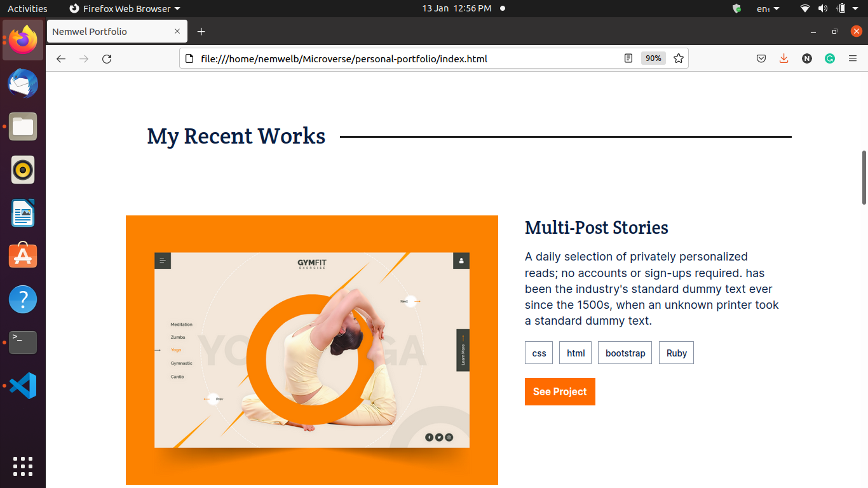Open Rhythmbox music player in the dock
Image resolution: width=868 pixels, height=488 pixels.
pos(23,170)
